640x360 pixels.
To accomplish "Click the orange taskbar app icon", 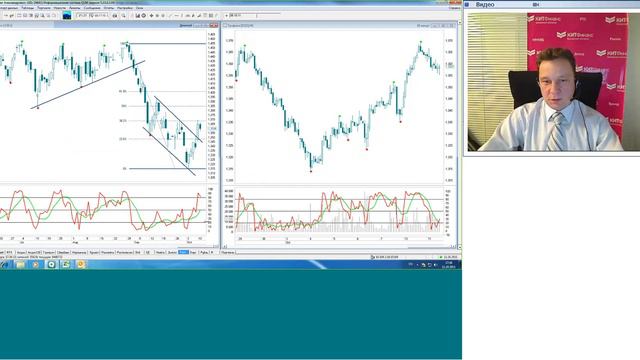I will pos(81,264).
